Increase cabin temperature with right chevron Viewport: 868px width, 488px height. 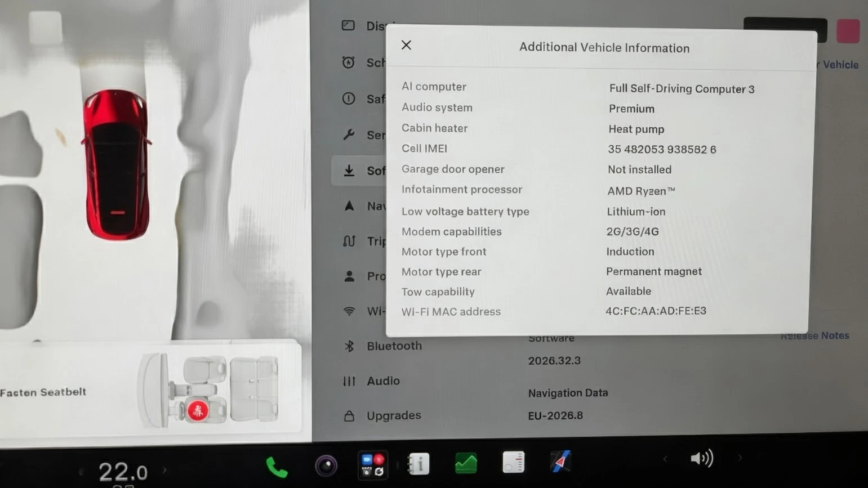tap(164, 470)
